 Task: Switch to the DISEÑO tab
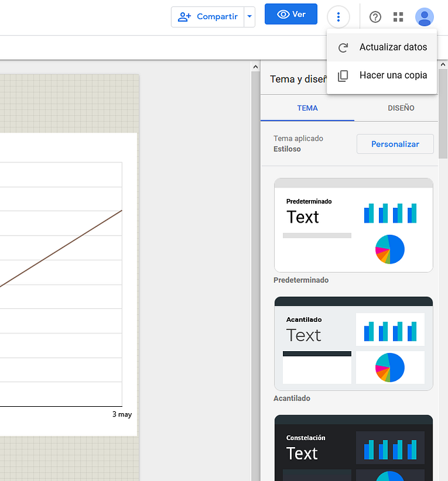pyautogui.click(x=401, y=108)
